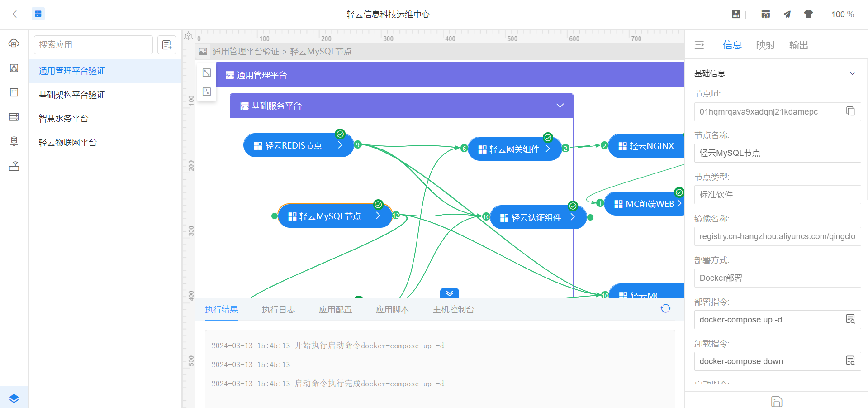Expand the 轻云认证组件 arrow
This screenshot has height=408, width=868.
coord(573,217)
